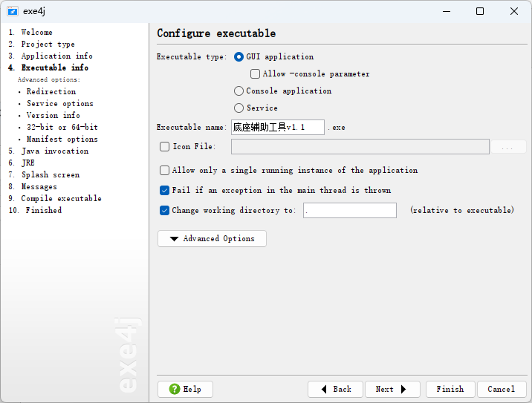The height and width of the screenshot is (403, 532).
Task: Focus the Executable name text field
Action: [x=278, y=127]
